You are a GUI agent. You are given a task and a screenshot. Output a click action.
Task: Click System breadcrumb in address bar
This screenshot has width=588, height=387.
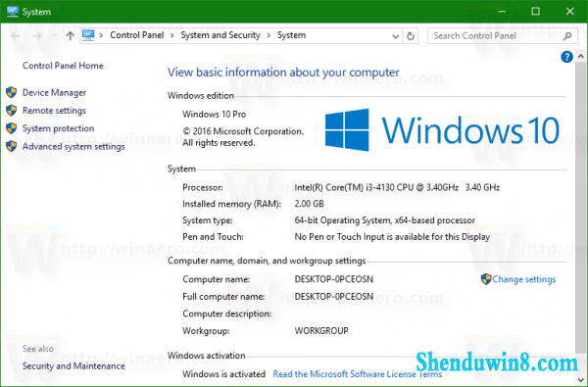291,35
